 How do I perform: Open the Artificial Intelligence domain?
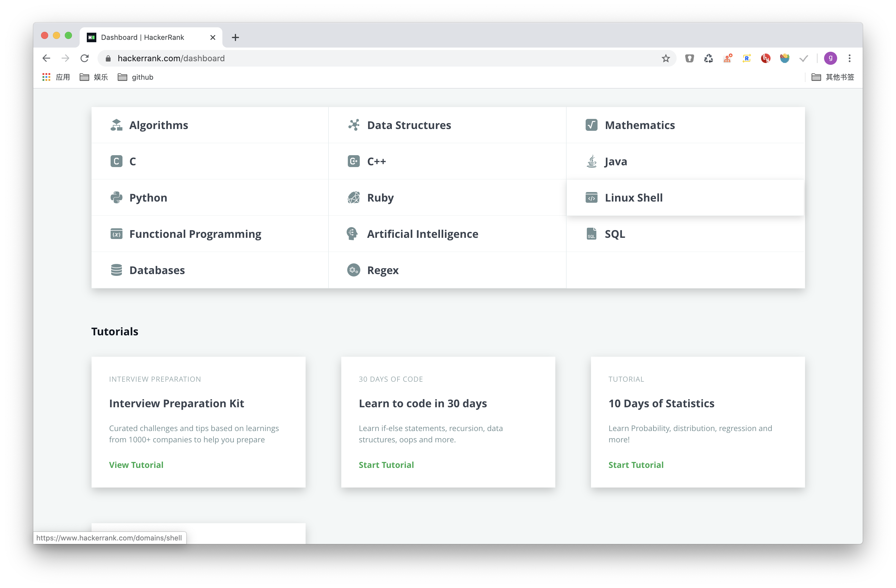point(447,234)
